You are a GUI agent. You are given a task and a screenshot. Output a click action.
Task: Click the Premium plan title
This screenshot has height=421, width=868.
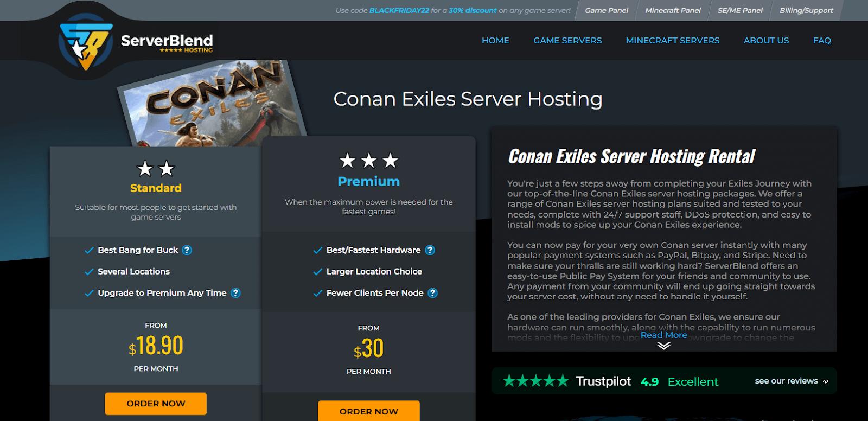[369, 181]
